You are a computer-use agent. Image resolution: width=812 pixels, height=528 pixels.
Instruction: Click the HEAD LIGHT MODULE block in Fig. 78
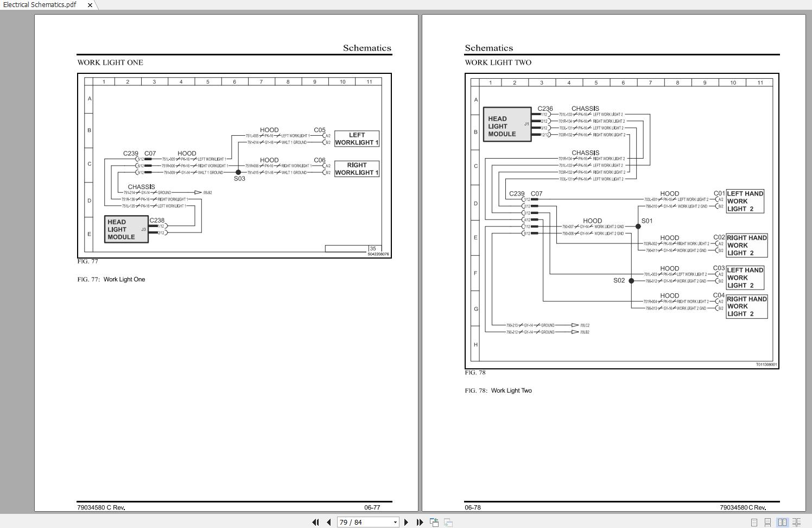[x=506, y=125]
